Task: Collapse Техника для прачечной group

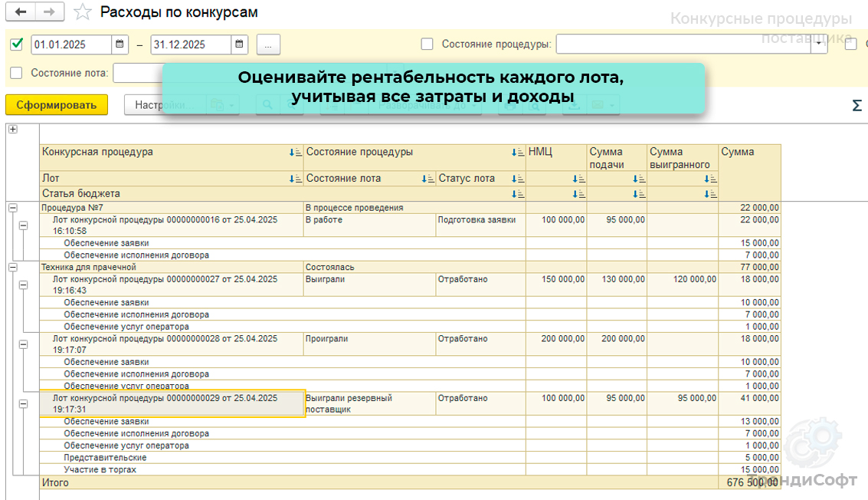Action: tap(13, 267)
